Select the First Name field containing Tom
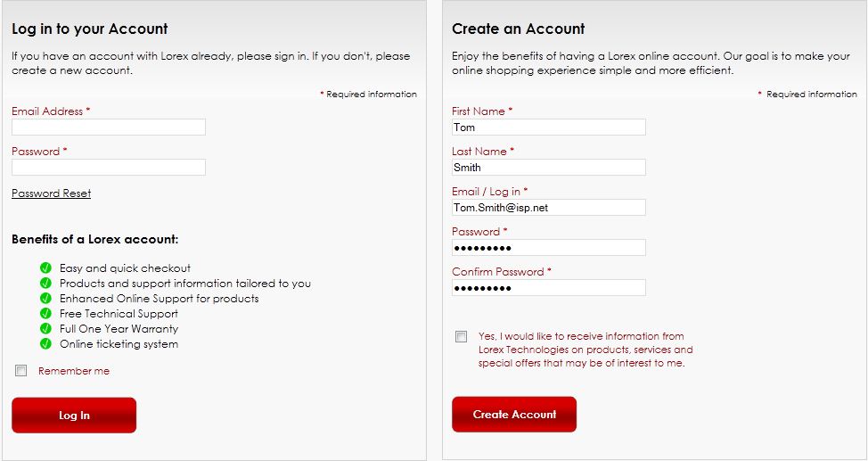868x461 pixels. point(549,127)
